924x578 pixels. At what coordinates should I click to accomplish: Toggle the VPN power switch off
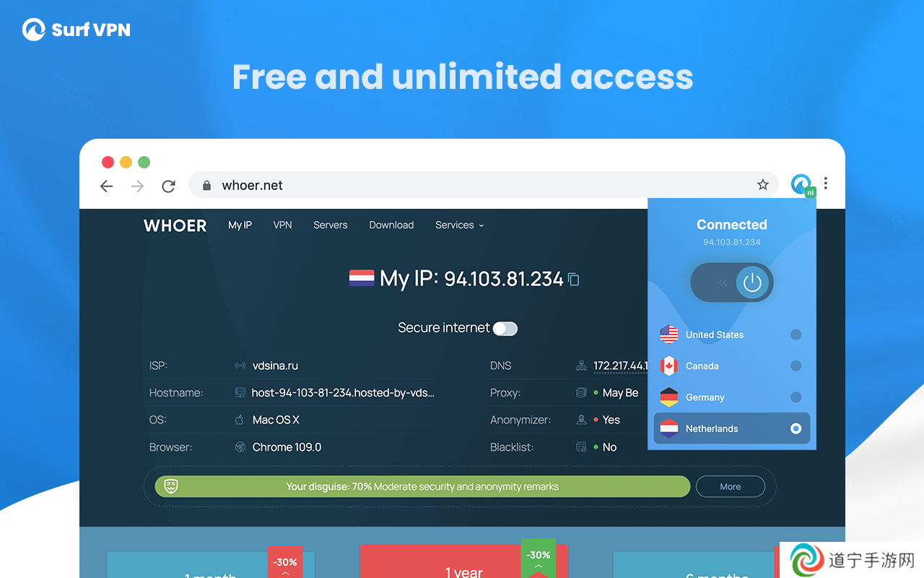click(x=732, y=282)
